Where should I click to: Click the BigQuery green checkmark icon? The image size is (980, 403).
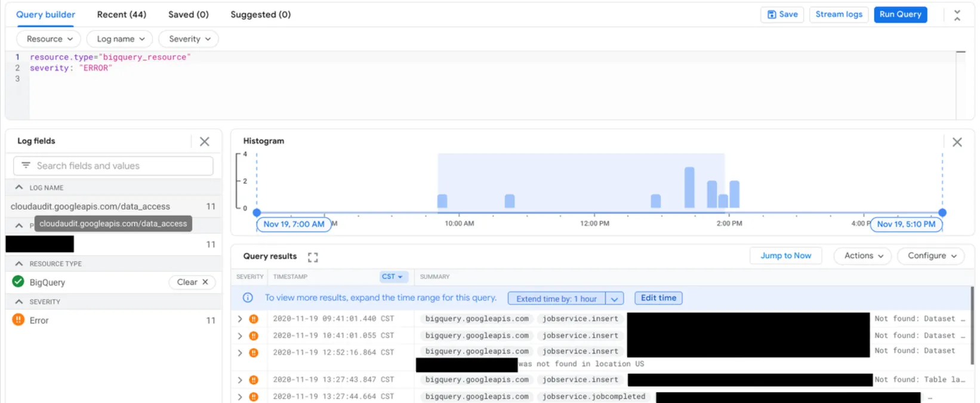[x=18, y=281]
